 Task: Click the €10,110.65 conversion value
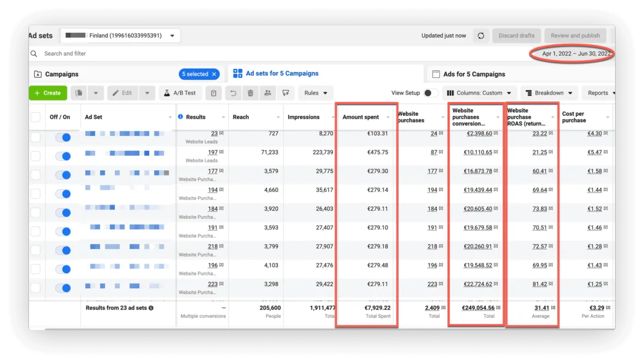[478, 153]
